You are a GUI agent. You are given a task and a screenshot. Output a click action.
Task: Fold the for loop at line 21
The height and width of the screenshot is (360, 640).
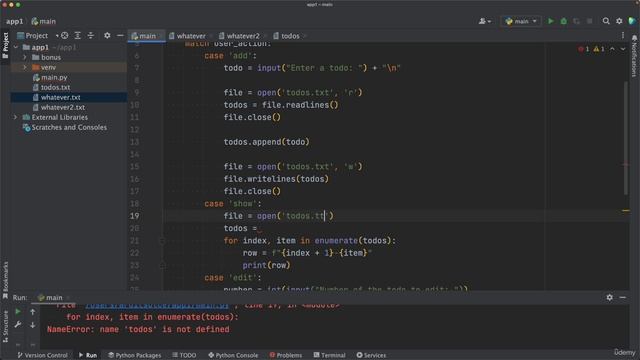162,241
